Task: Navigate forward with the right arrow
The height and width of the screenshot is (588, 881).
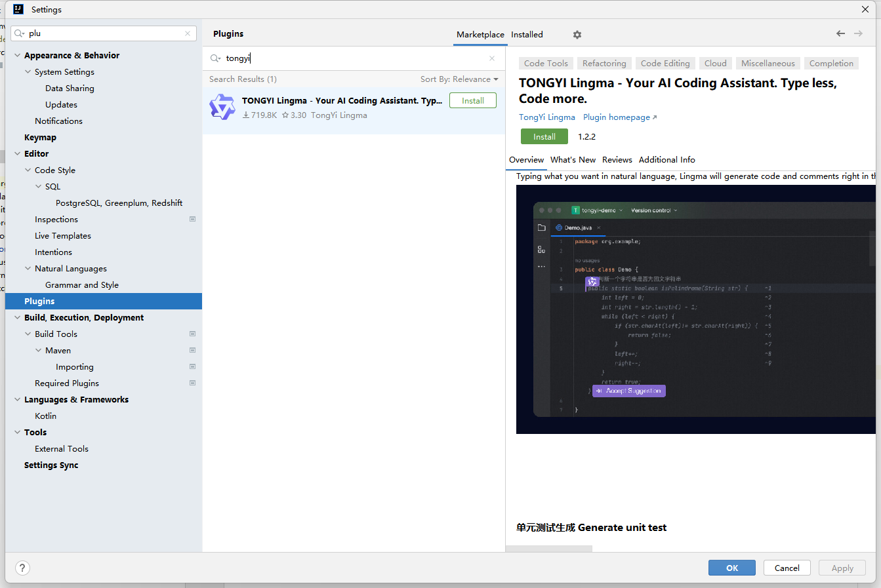Action: click(x=858, y=33)
